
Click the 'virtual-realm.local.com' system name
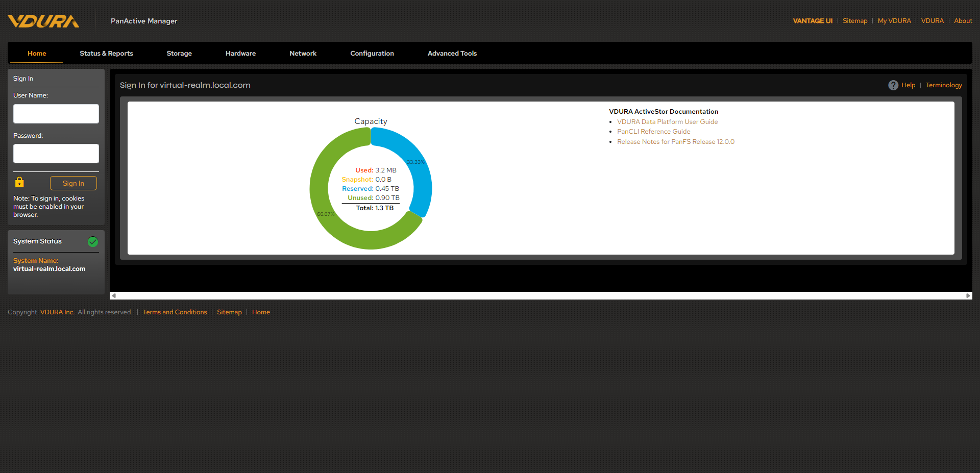pos(49,269)
